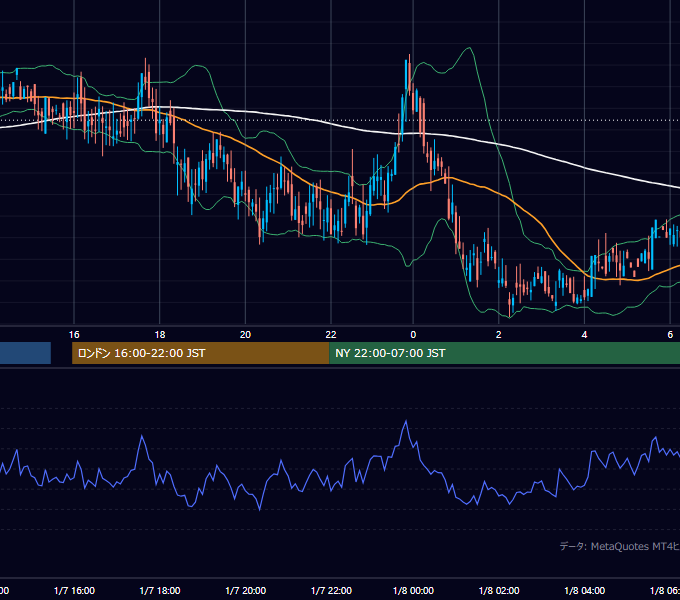The image size is (680, 600).
Task: Click the 1/8 00:00 time label
Action: point(413,590)
